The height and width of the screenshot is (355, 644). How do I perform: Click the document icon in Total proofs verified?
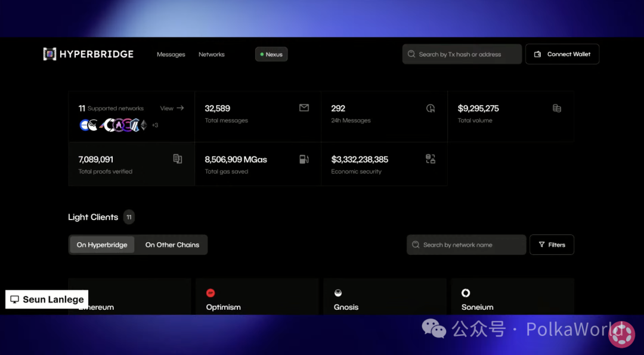point(178,159)
